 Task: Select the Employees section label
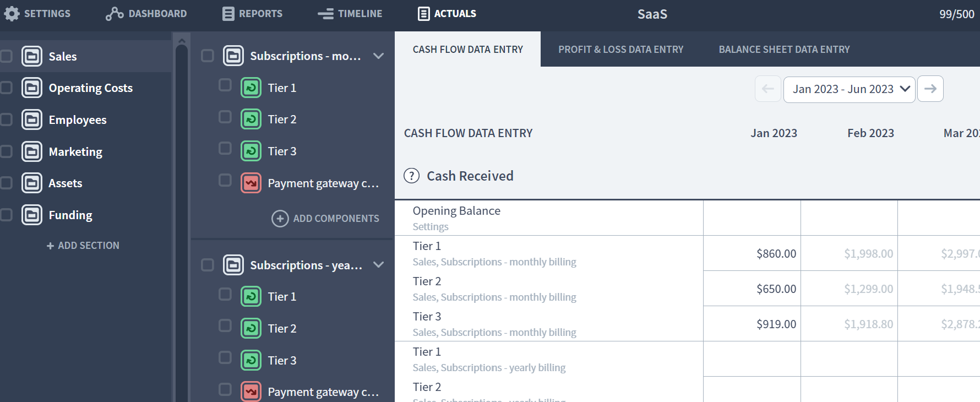coord(78,120)
